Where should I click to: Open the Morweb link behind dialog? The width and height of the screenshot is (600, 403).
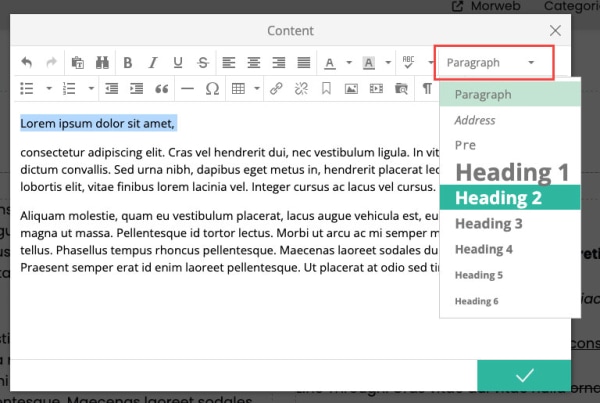click(486, 6)
